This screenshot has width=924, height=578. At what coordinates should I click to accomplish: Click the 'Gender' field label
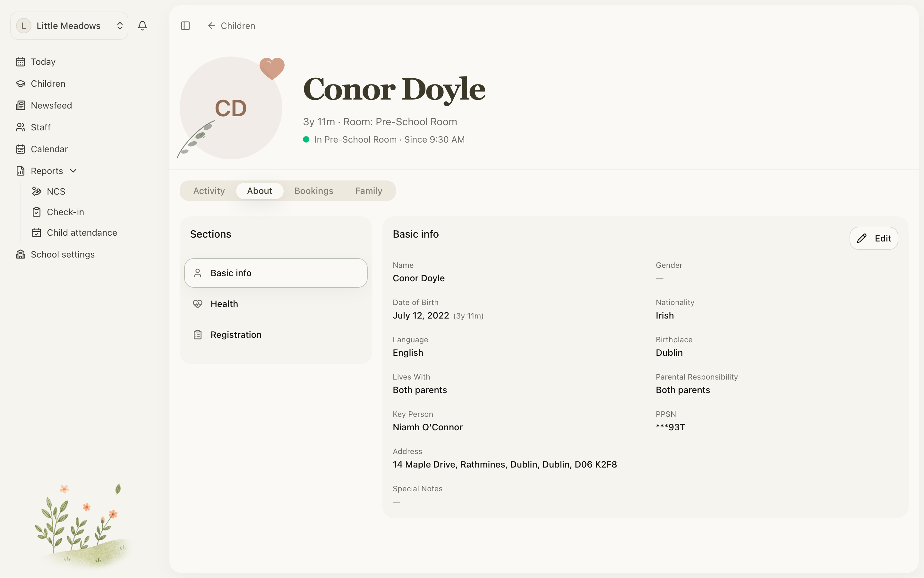(x=669, y=265)
